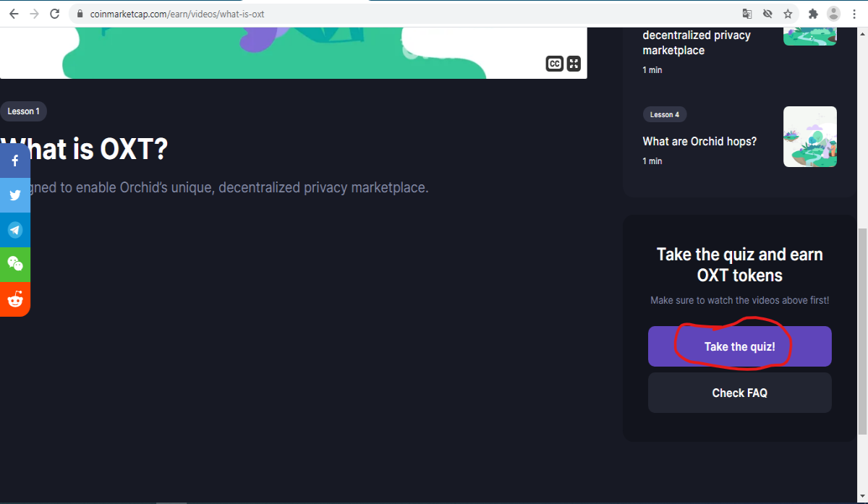Open the "What are Orchid hops?" lesson
Screen dimensions: 868x504
699,142
